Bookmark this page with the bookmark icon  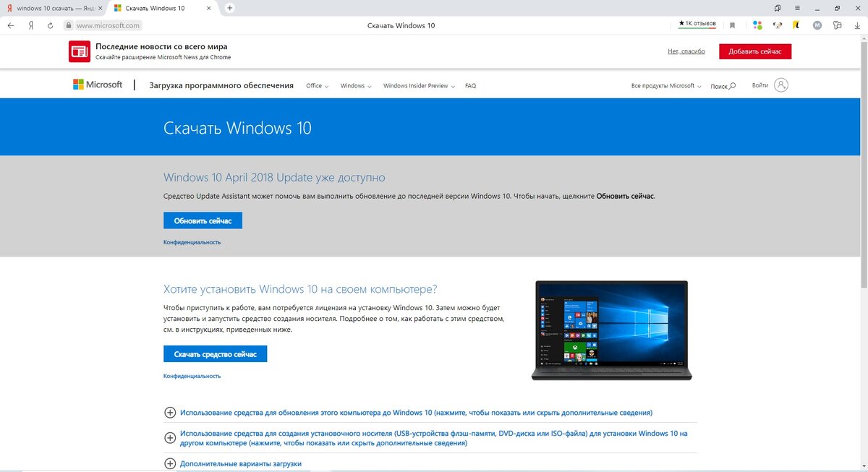pos(732,25)
